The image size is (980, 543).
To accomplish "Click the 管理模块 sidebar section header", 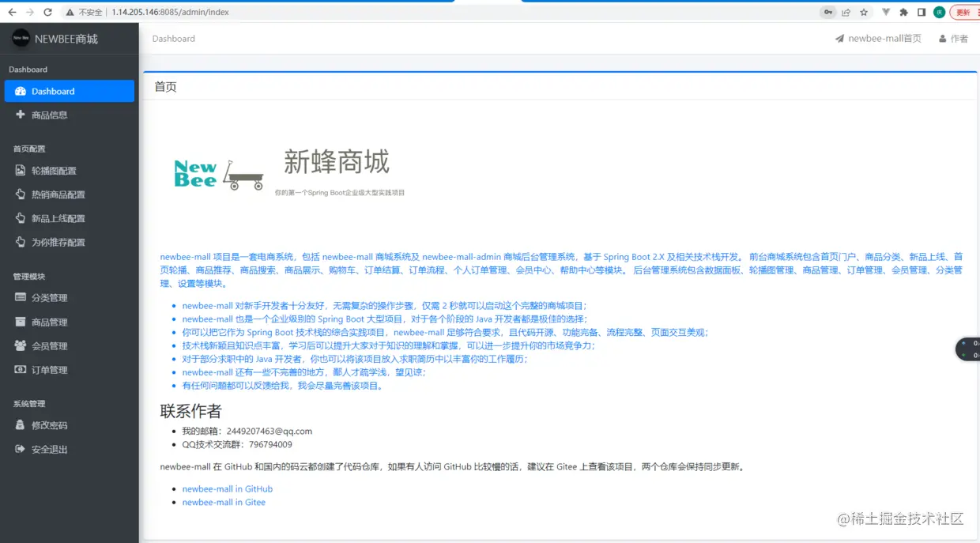I will (29, 277).
